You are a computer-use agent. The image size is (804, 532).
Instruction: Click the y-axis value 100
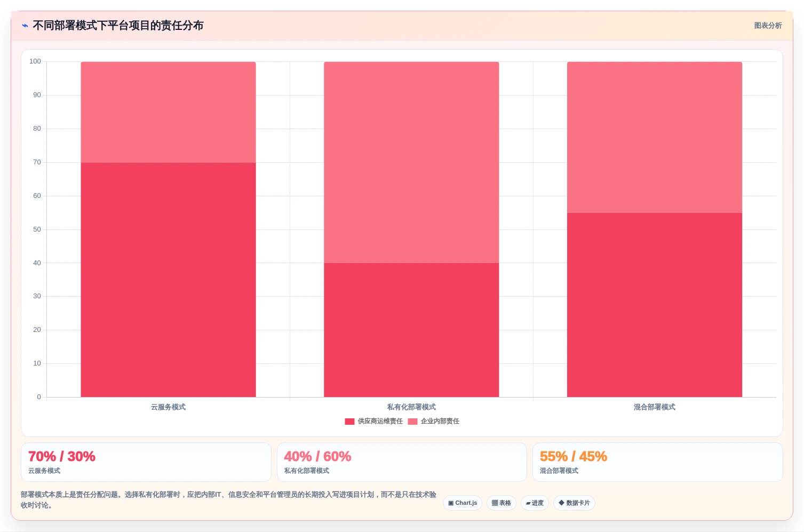tap(35, 61)
